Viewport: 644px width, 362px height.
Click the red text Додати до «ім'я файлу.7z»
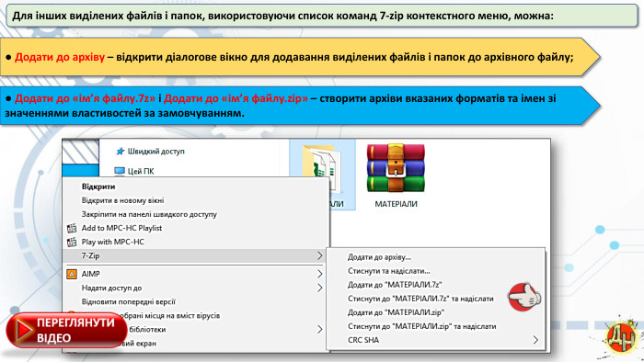coord(85,98)
